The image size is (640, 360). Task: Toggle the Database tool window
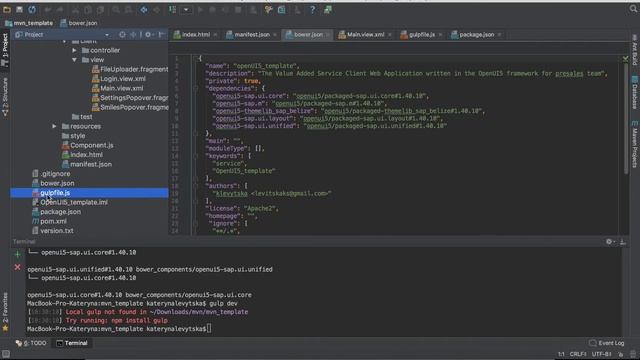coord(635,92)
